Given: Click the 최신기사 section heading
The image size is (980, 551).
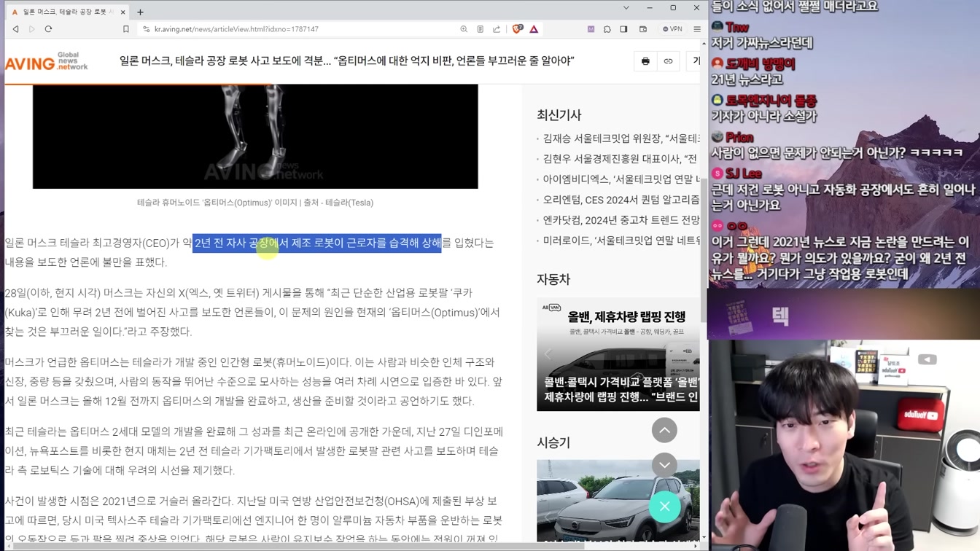Looking at the screenshot, I should [559, 115].
